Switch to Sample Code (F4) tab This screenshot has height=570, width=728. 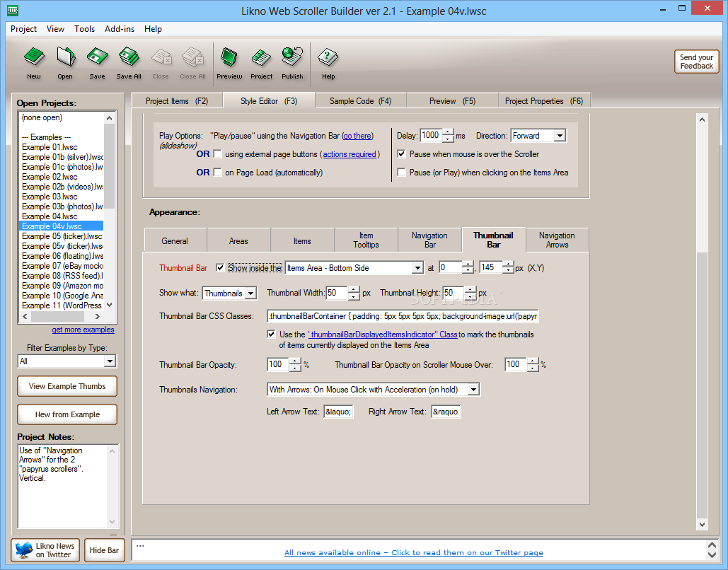click(x=360, y=100)
